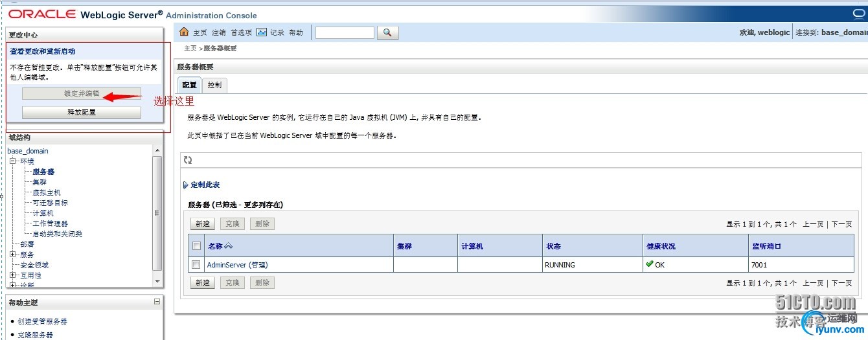
Task: Click the magnifier search button
Action: click(387, 32)
